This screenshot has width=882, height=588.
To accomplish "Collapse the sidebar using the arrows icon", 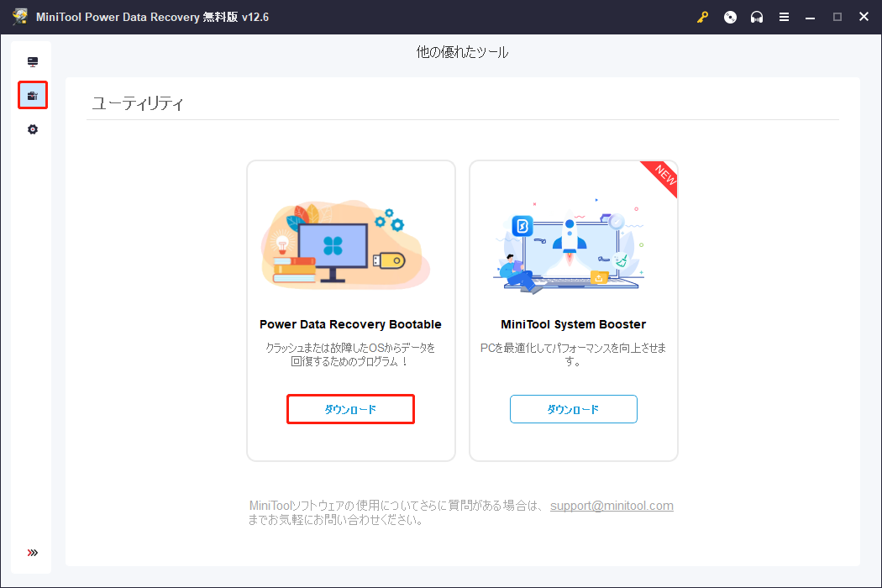I will pyautogui.click(x=32, y=552).
